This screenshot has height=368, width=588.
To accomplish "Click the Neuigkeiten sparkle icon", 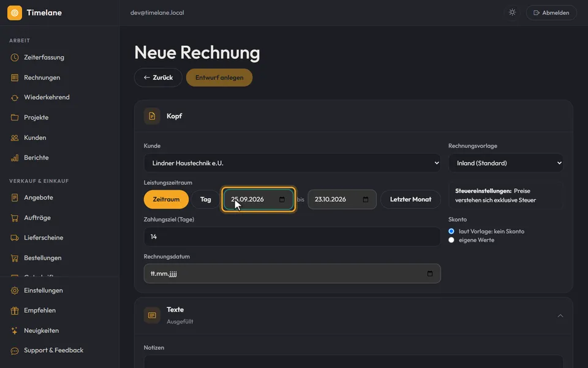I will (15, 331).
